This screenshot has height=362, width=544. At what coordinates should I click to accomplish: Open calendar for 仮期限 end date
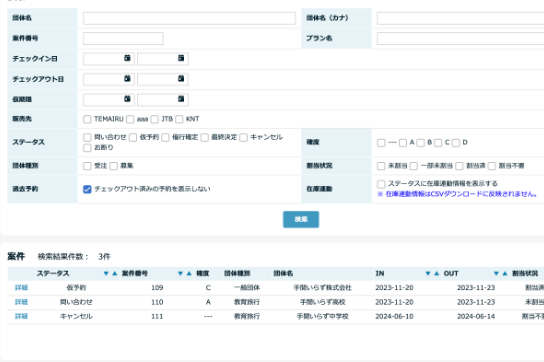coord(181,99)
